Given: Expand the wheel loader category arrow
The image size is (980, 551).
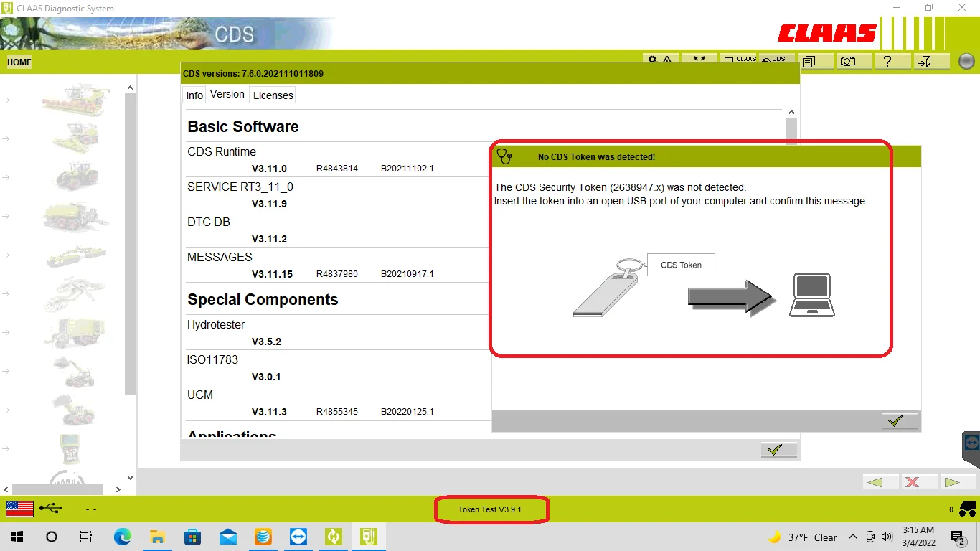Looking at the screenshot, I should click(6, 410).
